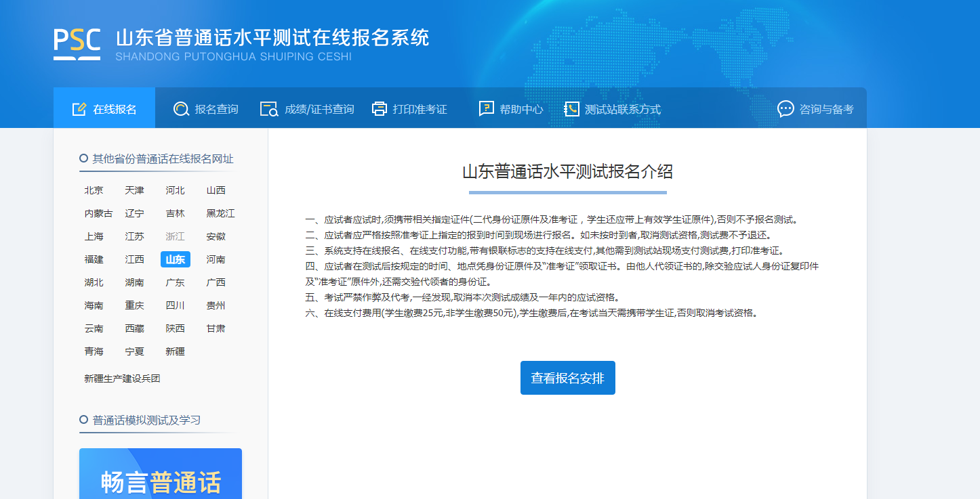The image size is (980, 499).
Task: Click the 普通话模拟测试及学习 section title
Action: coord(147,420)
